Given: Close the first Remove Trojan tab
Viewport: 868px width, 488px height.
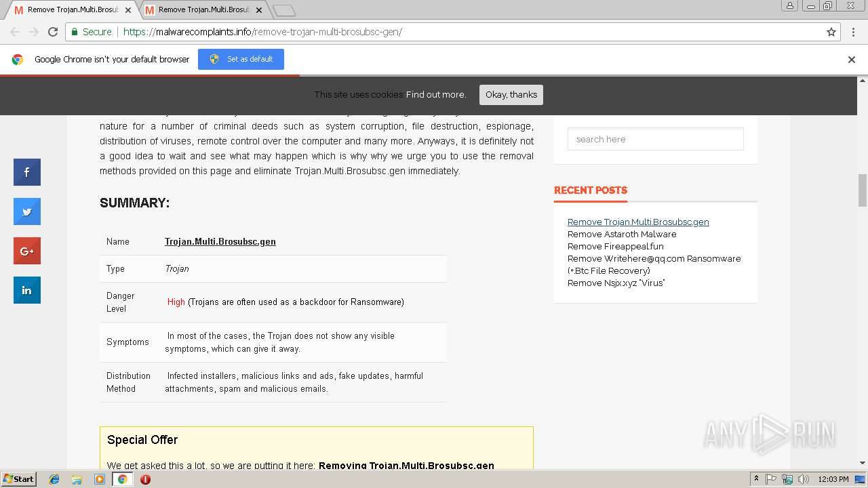Looking at the screenshot, I should 128,10.
